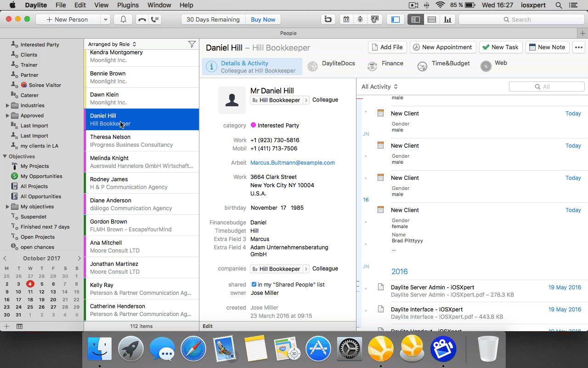This screenshot has height=368, width=588.
Task: Click the add tab plus icon
Action: coord(583,33)
